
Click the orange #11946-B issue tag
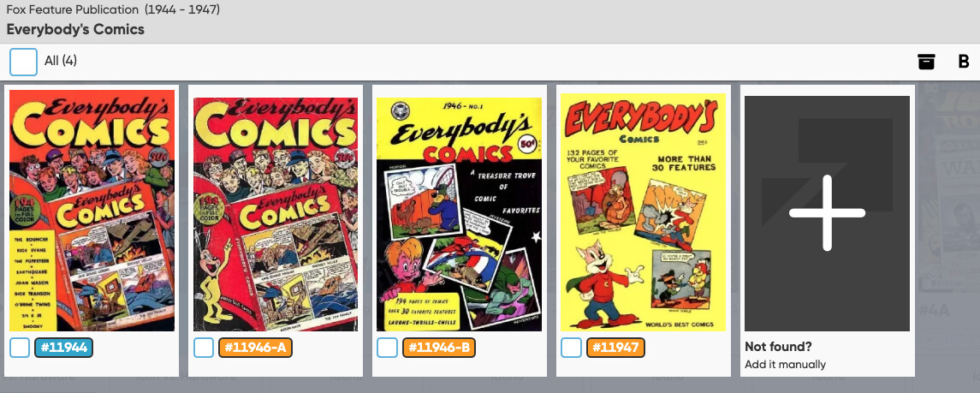[x=439, y=348]
